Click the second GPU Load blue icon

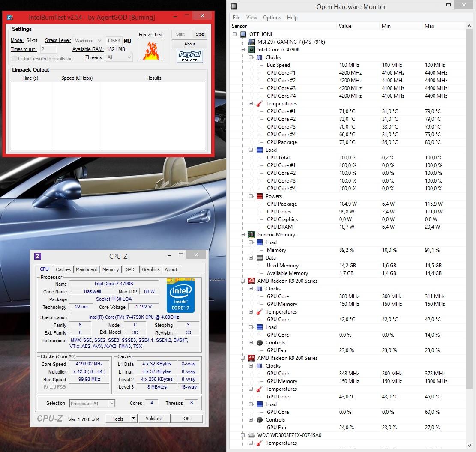coord(260,404)
